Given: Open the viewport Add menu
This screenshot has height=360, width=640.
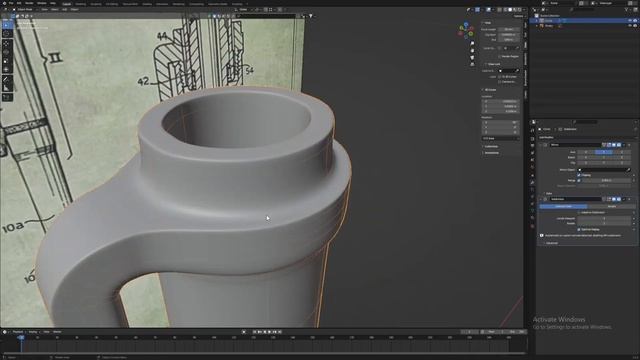Looking at the screenshot, I should pyautogui.click(x=64, y=9).
